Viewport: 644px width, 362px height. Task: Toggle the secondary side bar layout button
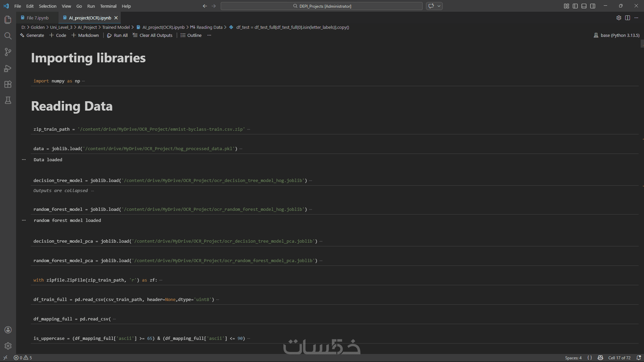593,6
